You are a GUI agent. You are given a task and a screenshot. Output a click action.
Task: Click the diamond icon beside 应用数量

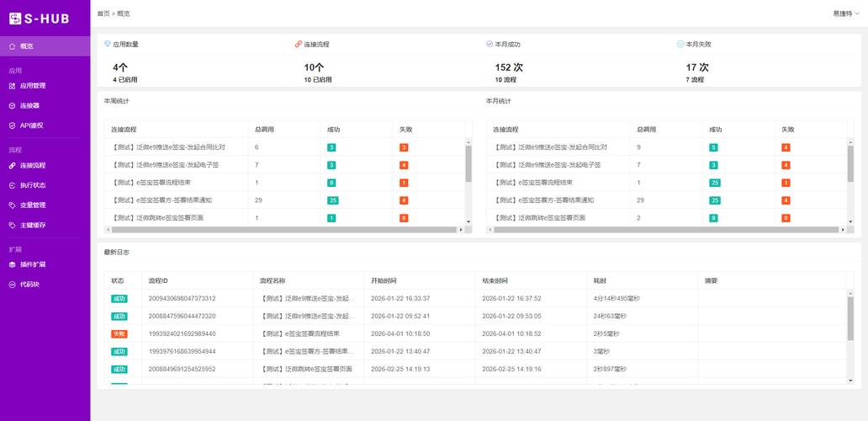(108, 44)
